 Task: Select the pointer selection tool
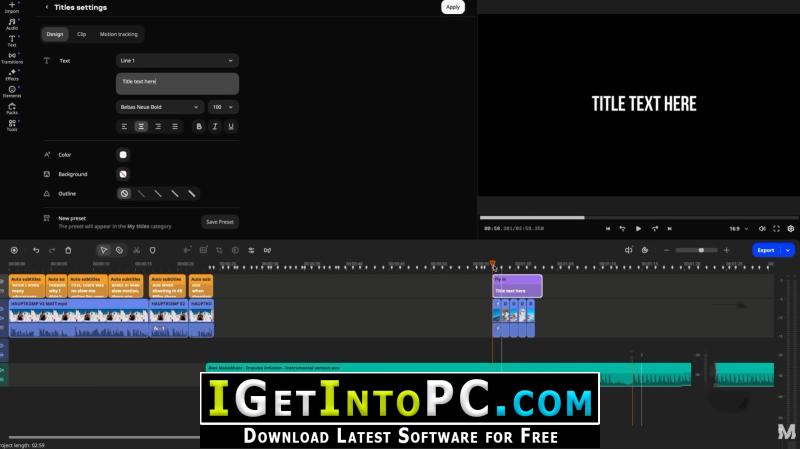click(x=104, y=250)
